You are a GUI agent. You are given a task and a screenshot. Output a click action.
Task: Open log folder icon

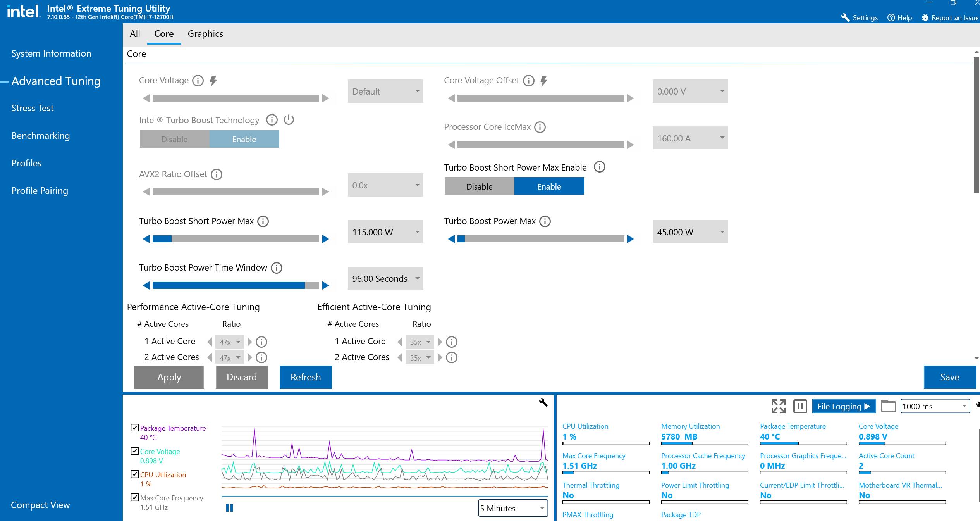pyautogui.click(x=888, y=406)
